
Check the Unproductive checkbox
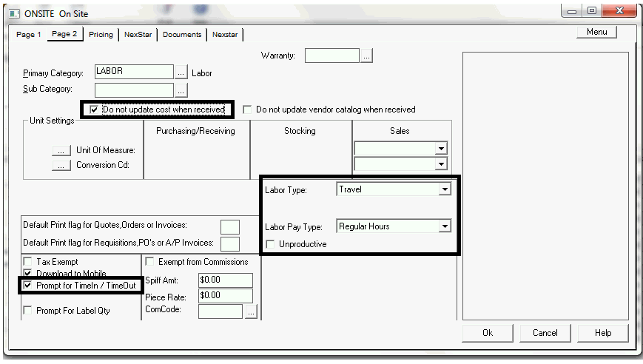click(x=272, y=244)
